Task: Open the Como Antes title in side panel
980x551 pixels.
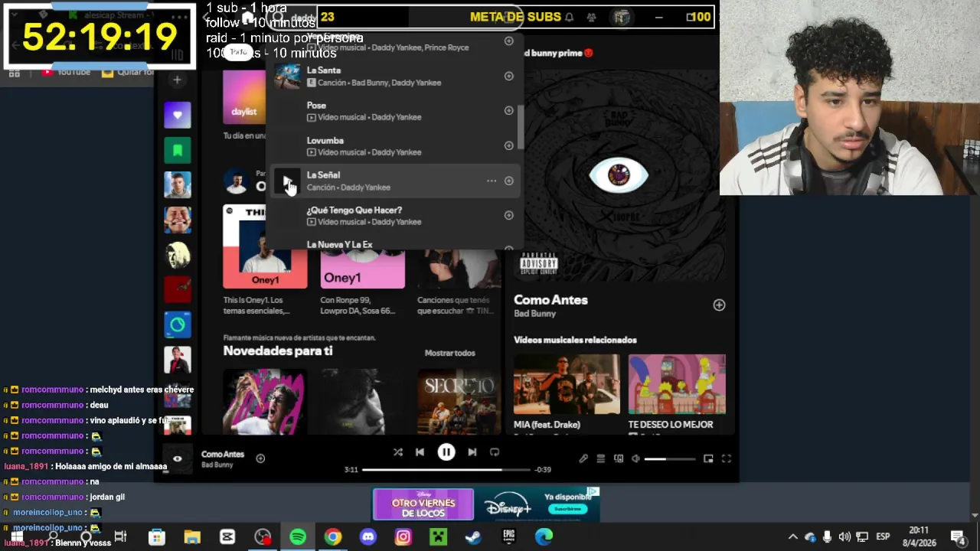Action: [550, 300]
